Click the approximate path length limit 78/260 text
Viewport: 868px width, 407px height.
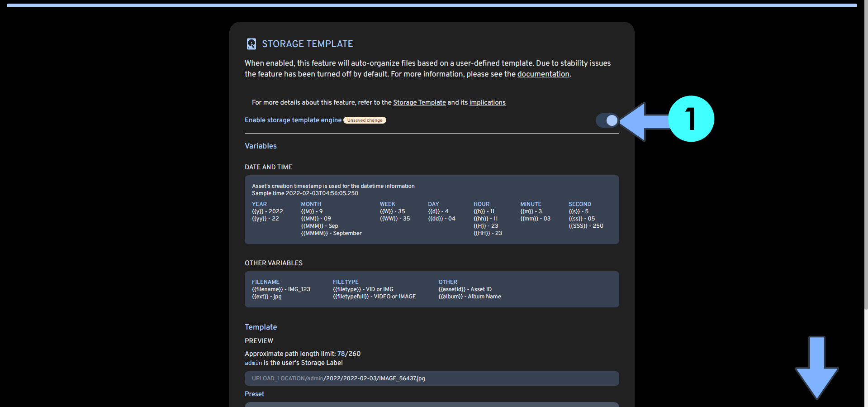click(x=303, y=354)
